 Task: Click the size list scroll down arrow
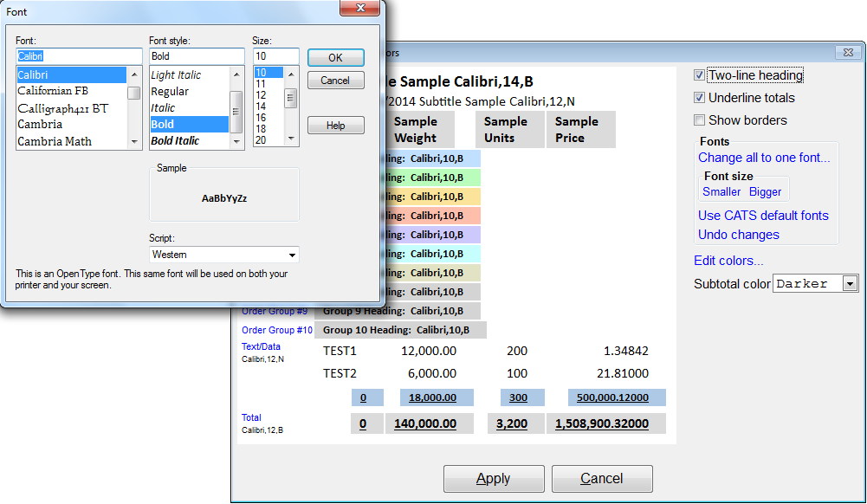(x=291, y=139)
